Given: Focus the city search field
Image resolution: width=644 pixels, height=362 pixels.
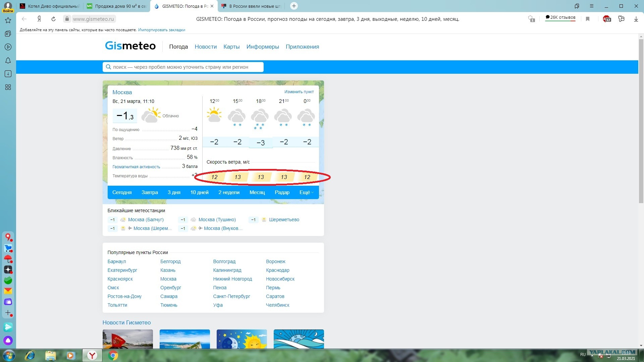Looking at the screenshot, I should (183, 67).
